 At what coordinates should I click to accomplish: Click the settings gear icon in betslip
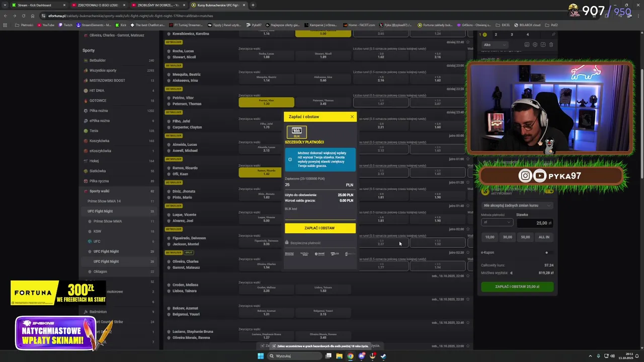point(535,45)
